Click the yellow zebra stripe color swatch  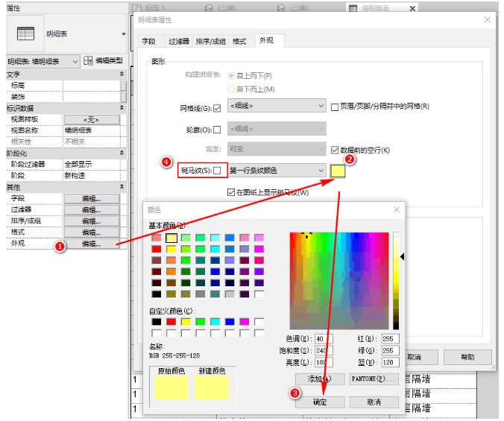pyautogui.click(x=338, y=171)
